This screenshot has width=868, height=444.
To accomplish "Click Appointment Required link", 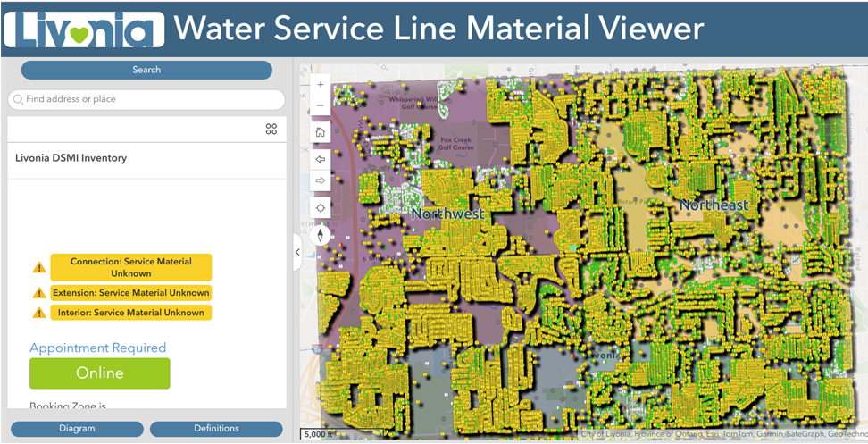I will pyautogui.click(x=97, y=348).
